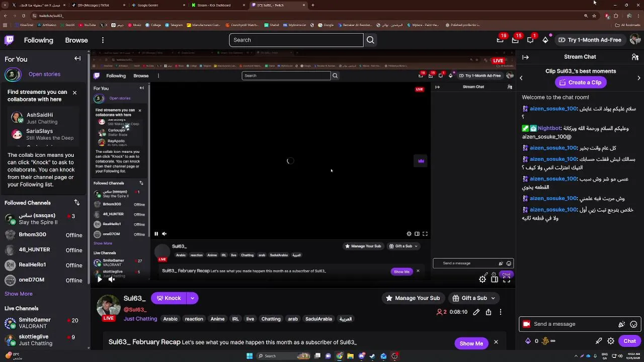Open the Twitch home logo
This screenshot has height=362, width=644.
9,40
